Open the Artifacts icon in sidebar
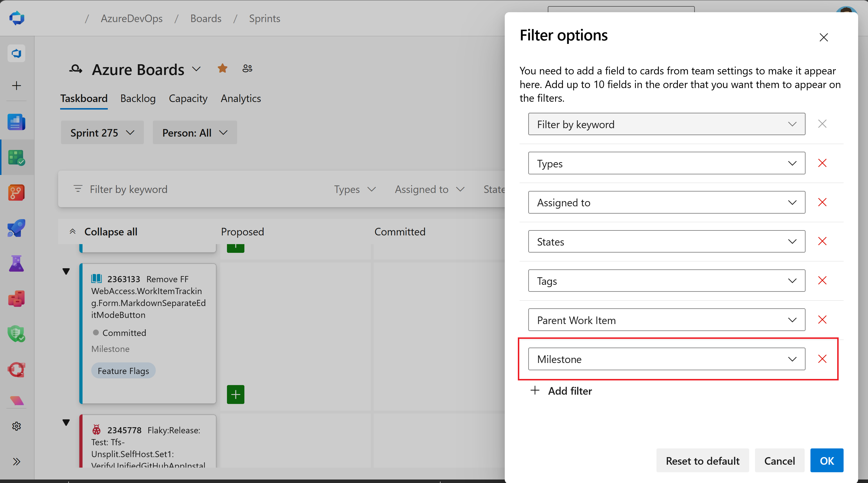Viewport: 868px width, 483px height. (17, 299)
